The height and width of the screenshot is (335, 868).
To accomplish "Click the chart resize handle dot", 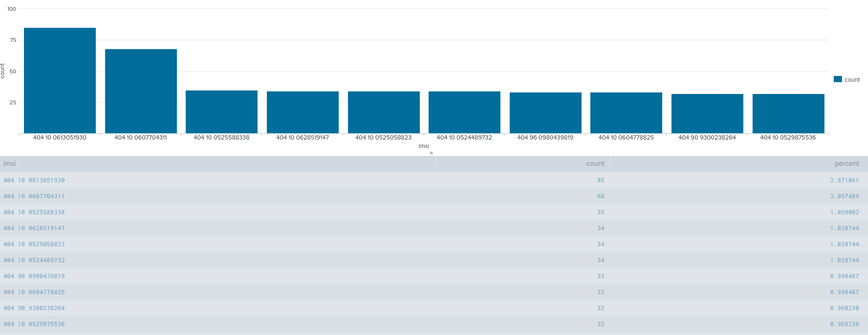I will coord(431,153).
